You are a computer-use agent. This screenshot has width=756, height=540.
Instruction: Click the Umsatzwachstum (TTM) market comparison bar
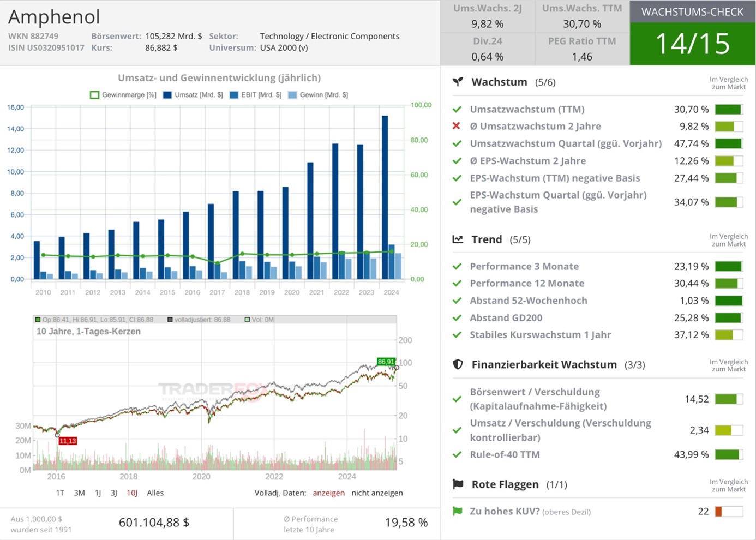(729, 109)
